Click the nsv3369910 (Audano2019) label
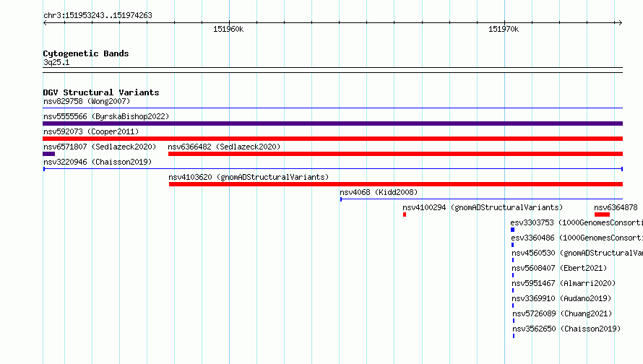The height and width of the screenshot is (364, 643). pos(562,298)
